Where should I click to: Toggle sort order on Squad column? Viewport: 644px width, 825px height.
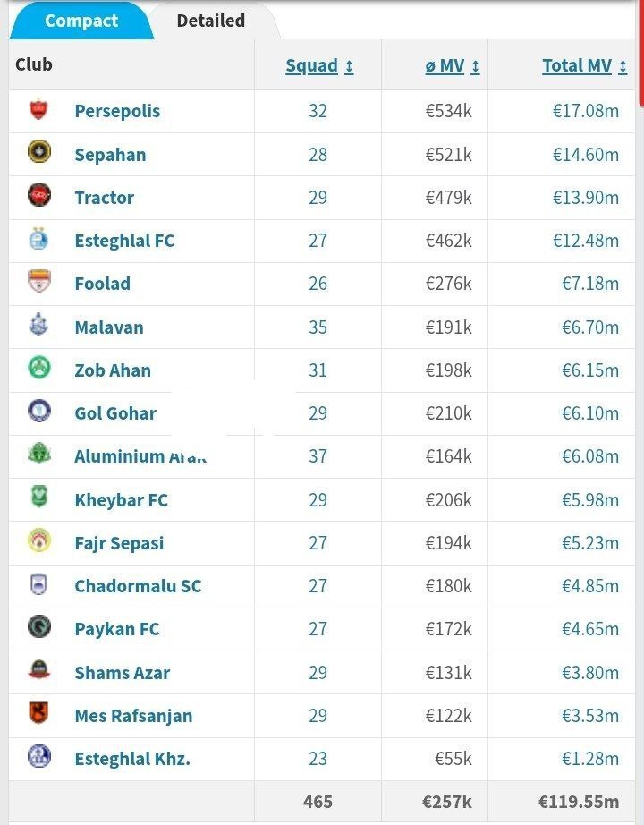318,64
